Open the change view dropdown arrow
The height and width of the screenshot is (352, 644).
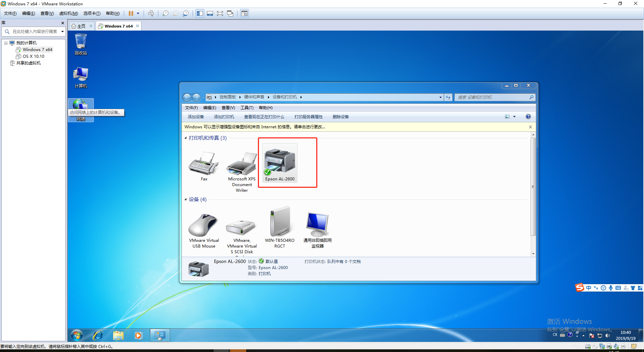click(514, 117)
